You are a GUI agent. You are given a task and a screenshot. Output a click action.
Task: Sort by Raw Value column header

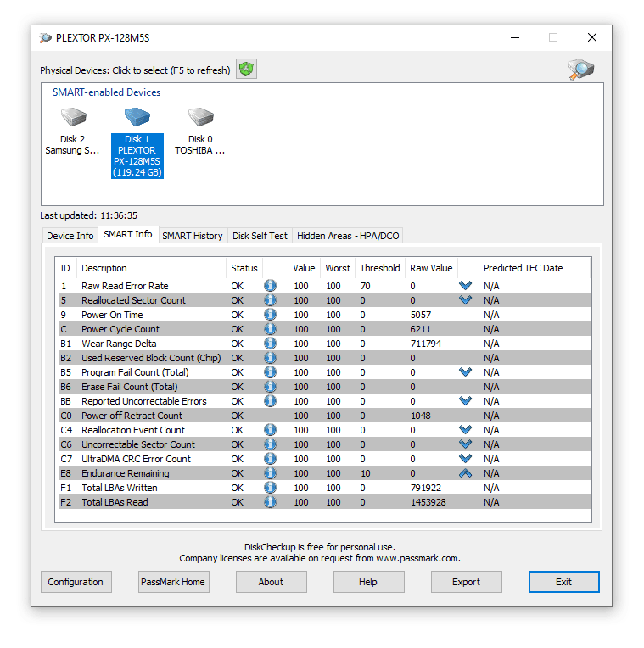click(431, 268)
